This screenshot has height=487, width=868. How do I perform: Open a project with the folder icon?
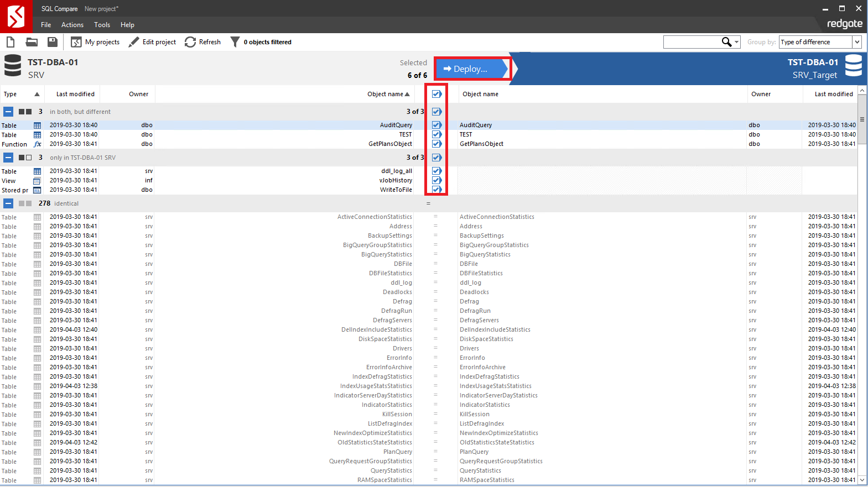[32, 42]
